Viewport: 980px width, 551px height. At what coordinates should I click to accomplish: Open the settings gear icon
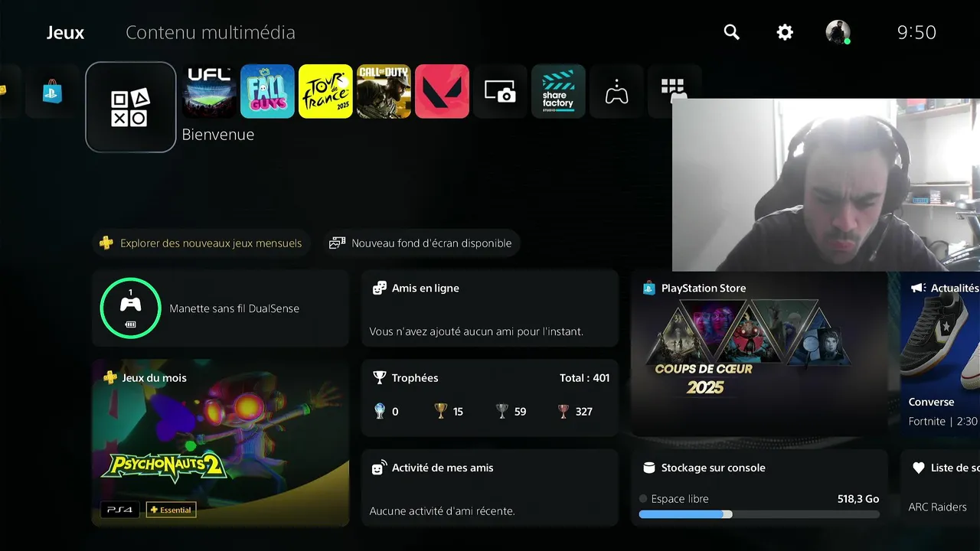click(x=785, y=32)
